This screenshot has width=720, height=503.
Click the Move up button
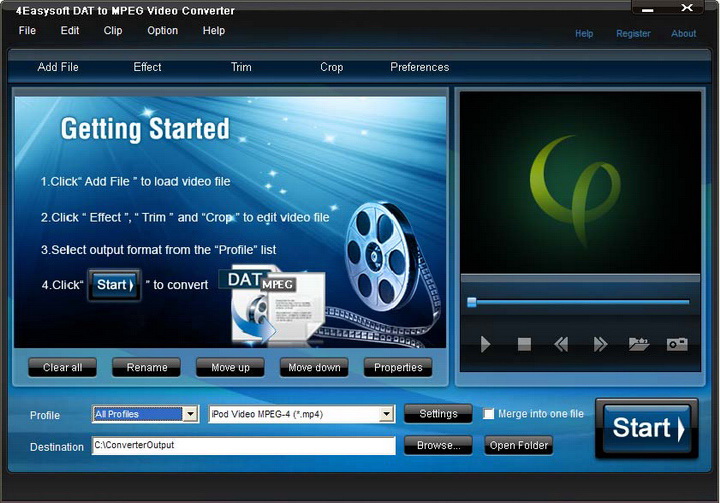[x=230, y=367]
